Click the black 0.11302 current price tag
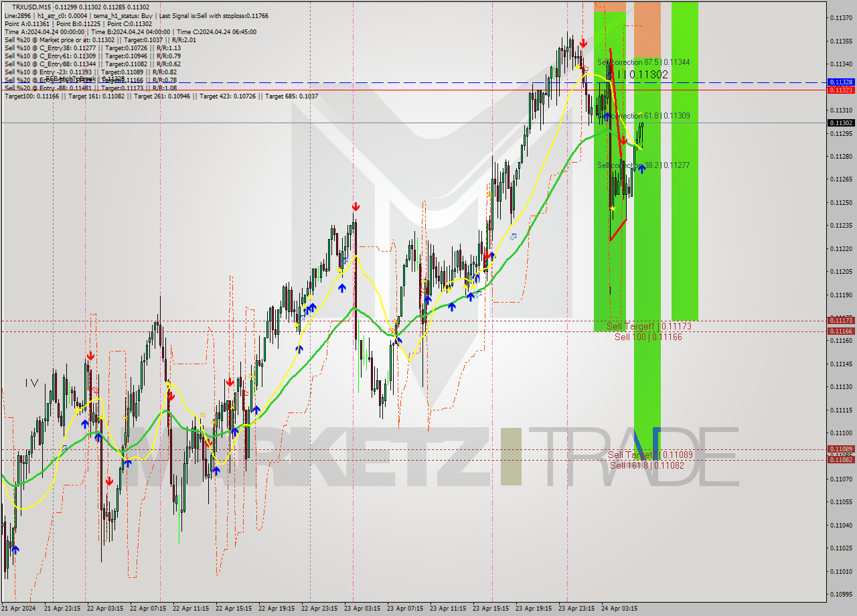 [840, 123]
